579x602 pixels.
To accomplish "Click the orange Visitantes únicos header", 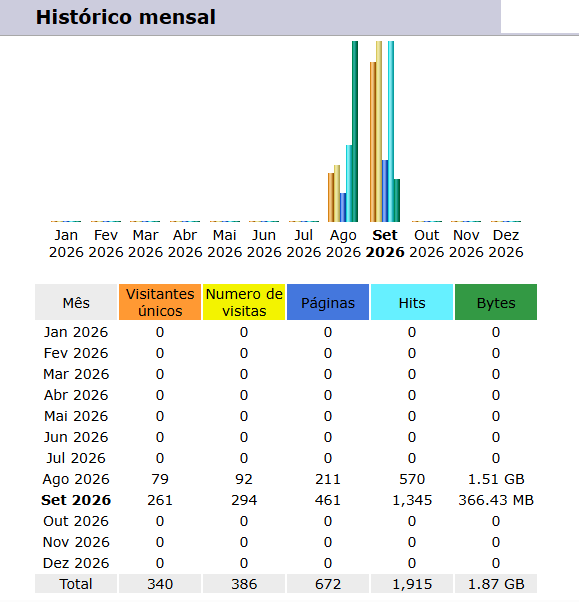I will point(160,302).
